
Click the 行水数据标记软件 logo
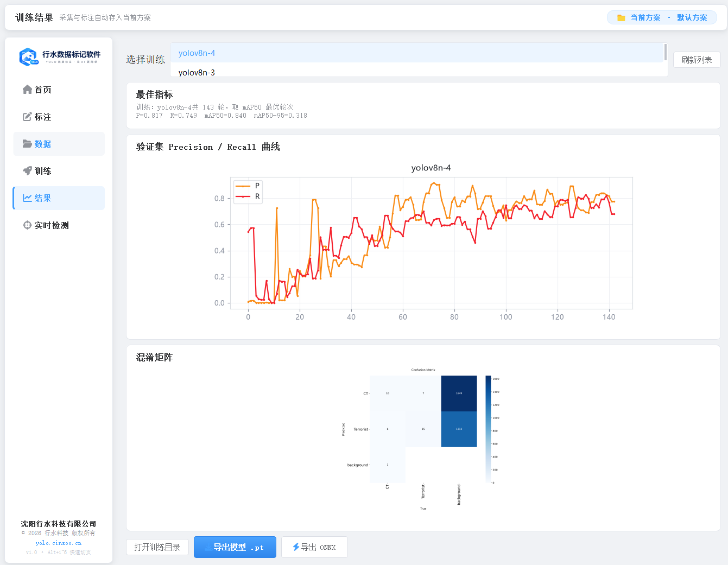tap(59, 56)
